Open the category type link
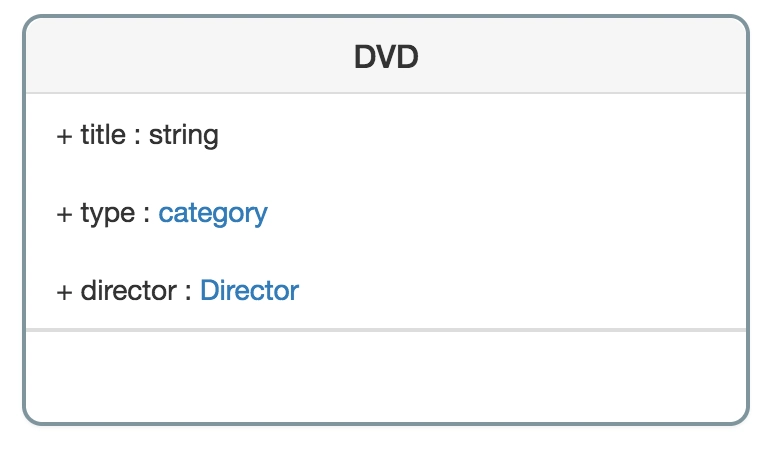The image size is (770, 456). coord(213,214)
